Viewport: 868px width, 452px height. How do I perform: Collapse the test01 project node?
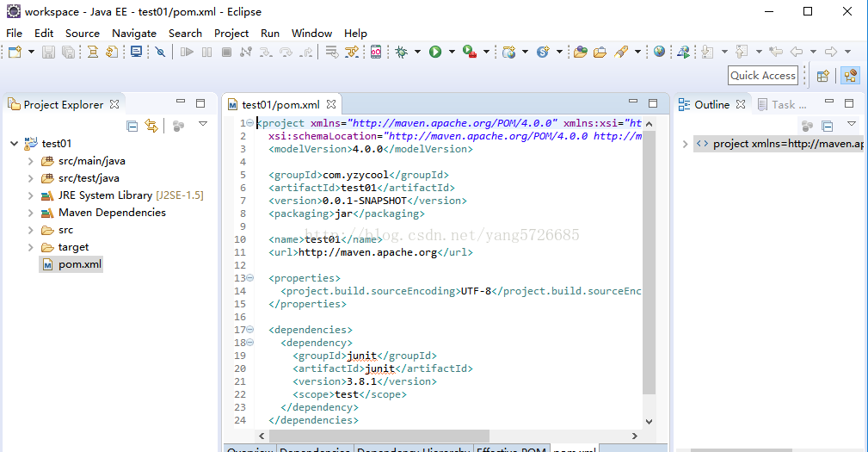(14, 144)
